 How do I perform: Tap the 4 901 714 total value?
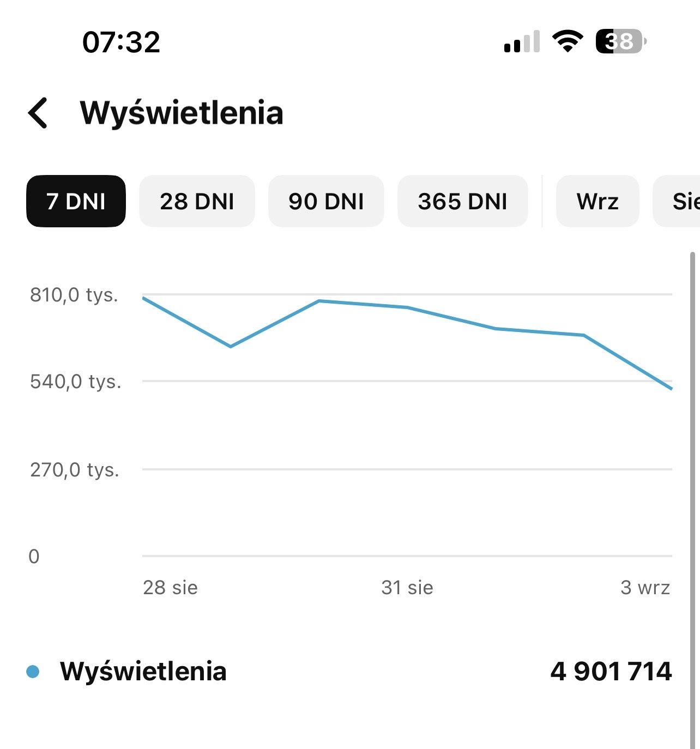pos(611,671)
